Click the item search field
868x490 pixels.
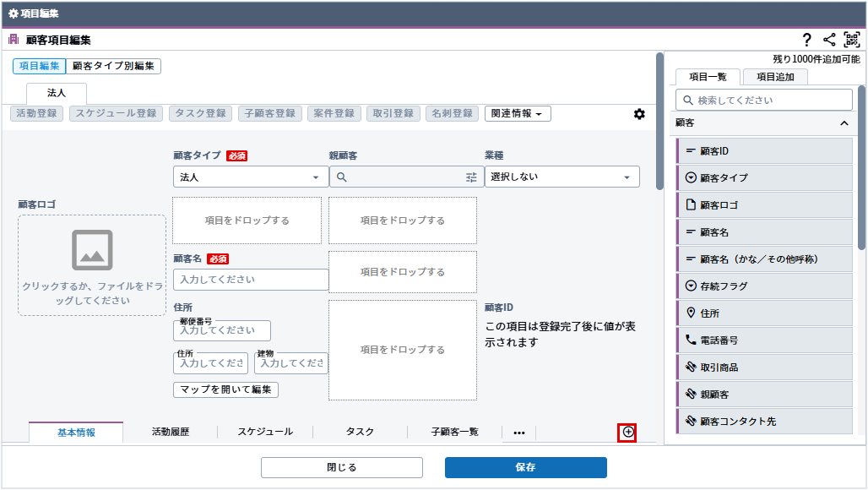(764, 100)
